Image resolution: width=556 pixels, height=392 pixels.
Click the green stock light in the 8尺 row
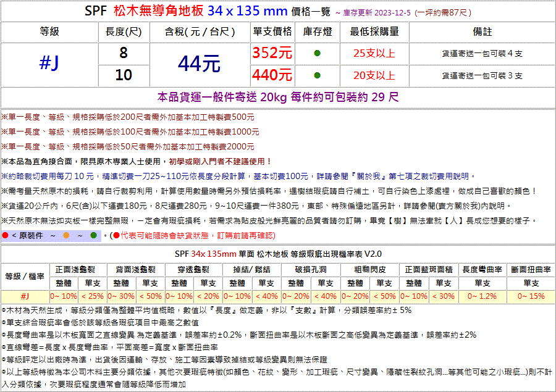[317, 53]
